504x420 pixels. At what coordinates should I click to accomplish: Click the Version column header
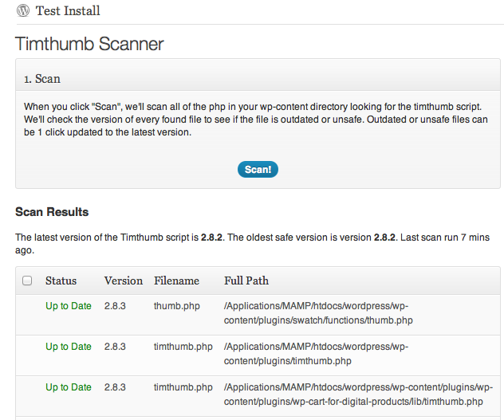[124, 281]
